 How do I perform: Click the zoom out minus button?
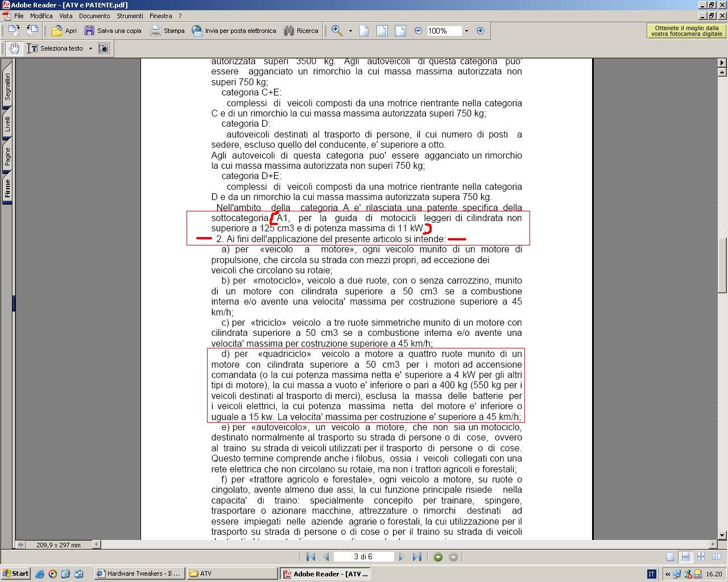pyautogui.click(x=419, y=31)
